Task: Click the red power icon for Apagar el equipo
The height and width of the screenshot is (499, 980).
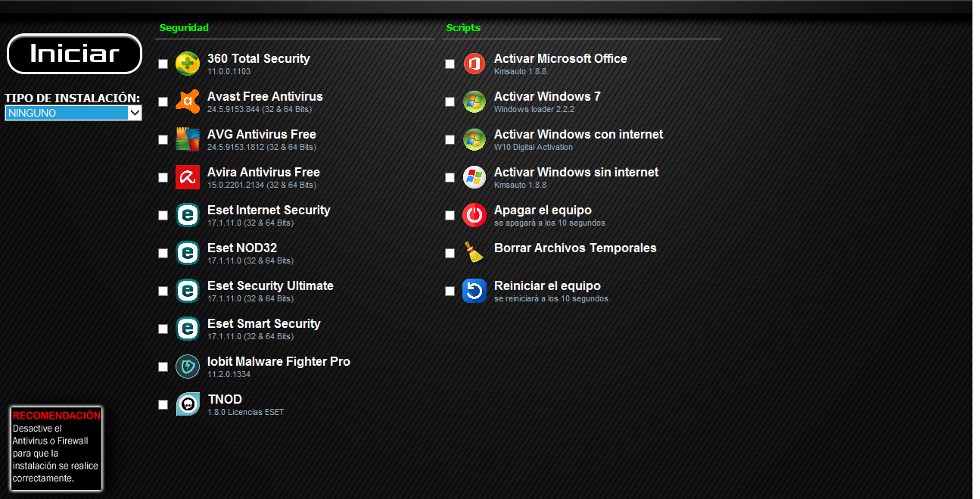Action: [x=474, y=215]
